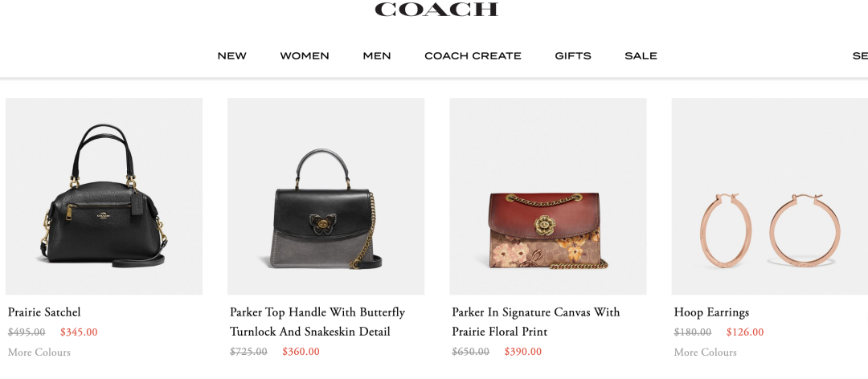Open Parker In Signature Canvas title
868x379 pixels.
click(536, 322)
